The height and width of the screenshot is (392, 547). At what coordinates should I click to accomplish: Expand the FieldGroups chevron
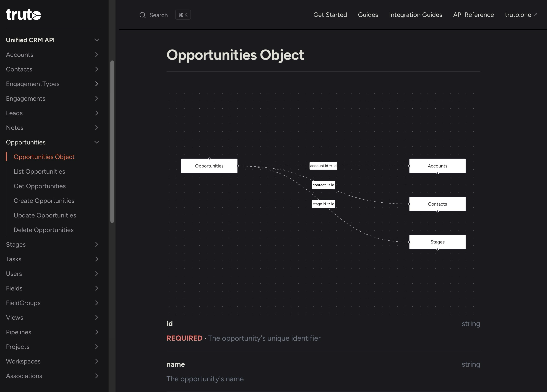click(96, 303)
